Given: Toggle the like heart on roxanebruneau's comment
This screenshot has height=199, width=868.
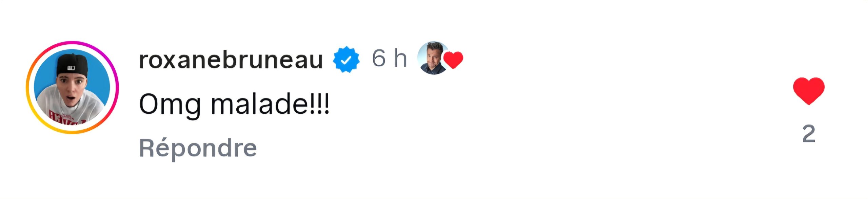Looking at the screenshot, I should [x=808, y=91].
